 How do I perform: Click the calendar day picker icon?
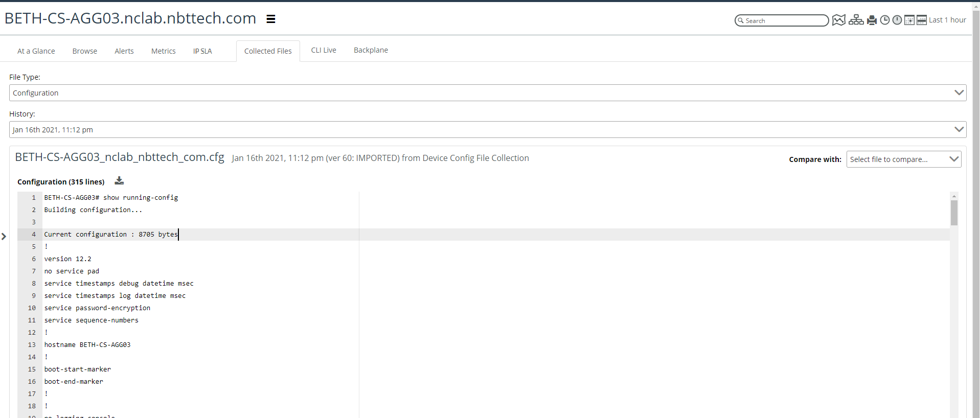[909, 20]
